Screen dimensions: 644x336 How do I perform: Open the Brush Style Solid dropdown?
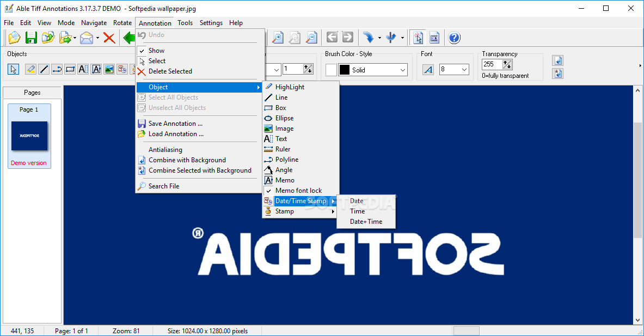pos(402,70)
